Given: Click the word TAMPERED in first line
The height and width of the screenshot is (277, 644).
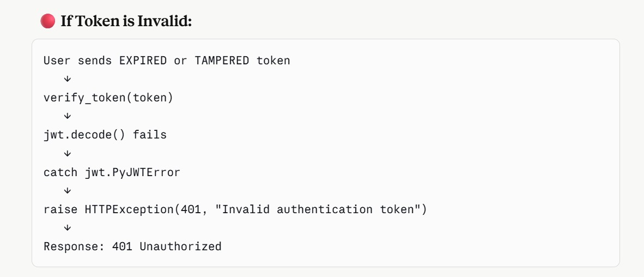Looking at the screenshot, I should [x=222, y=61].
